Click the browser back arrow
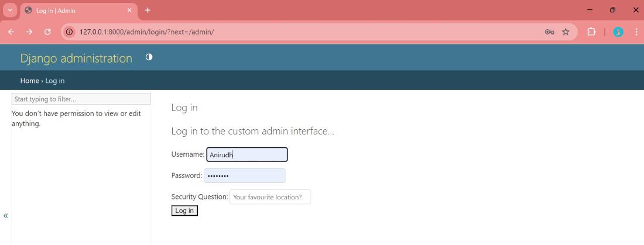This screenshot has width=644, height=245. (11, 32)
